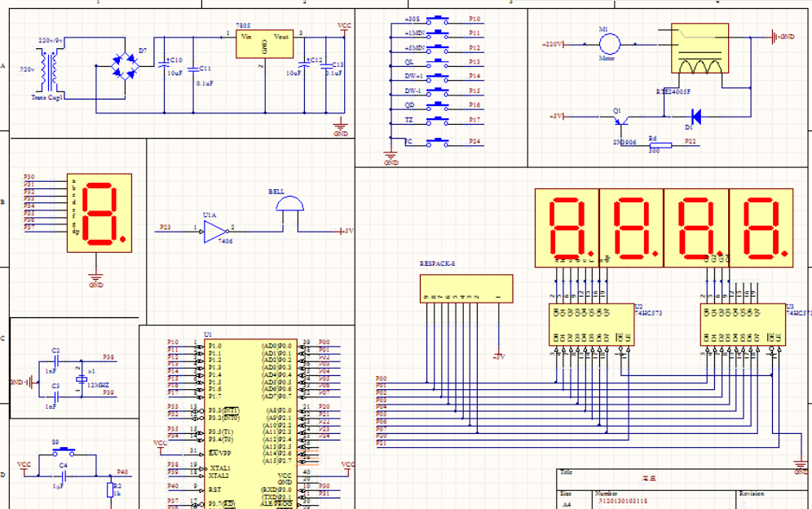Select the QL push button switch

click(438, 63)
